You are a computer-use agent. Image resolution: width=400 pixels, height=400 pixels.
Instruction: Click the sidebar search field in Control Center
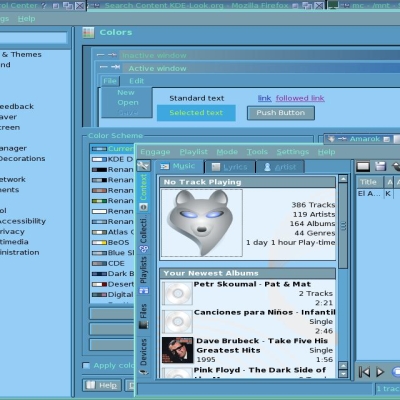pyautogui.click(x=33, y=37)
